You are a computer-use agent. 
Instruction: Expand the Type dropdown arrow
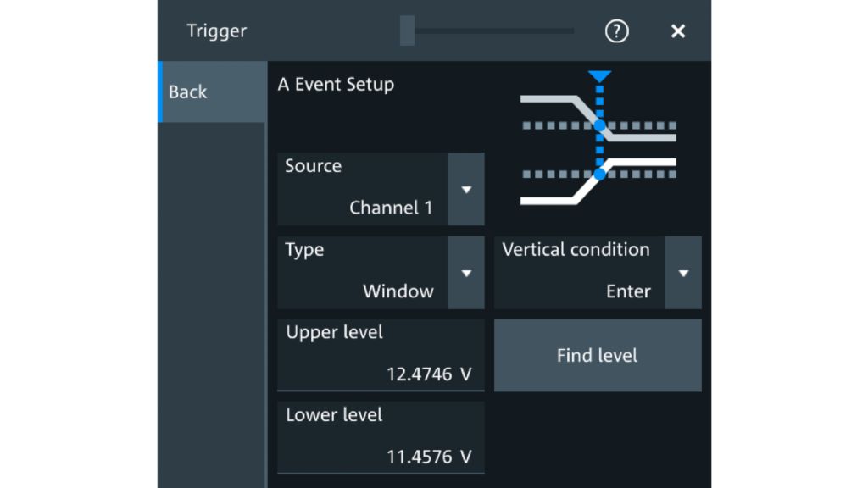tap(465, 273)
